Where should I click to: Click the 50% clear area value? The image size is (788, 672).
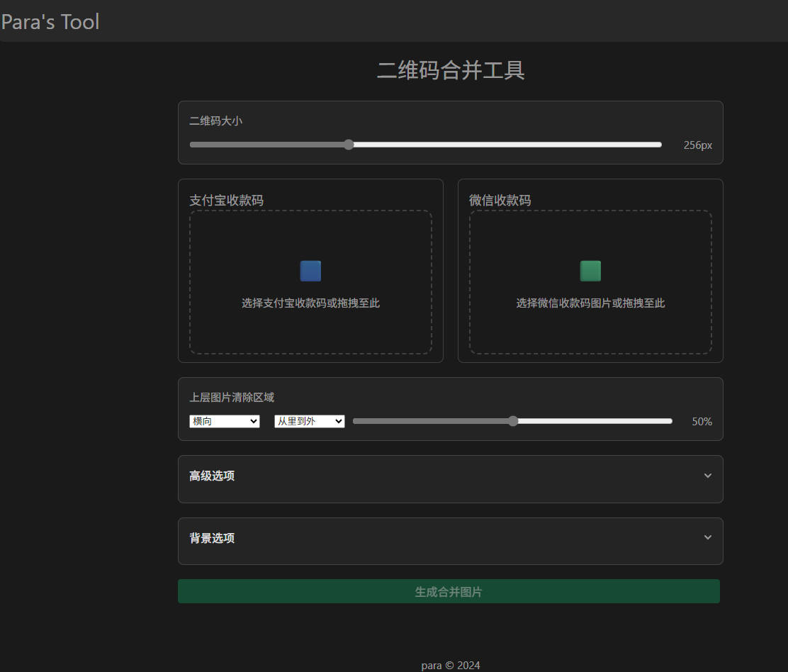tap(702, 422)
